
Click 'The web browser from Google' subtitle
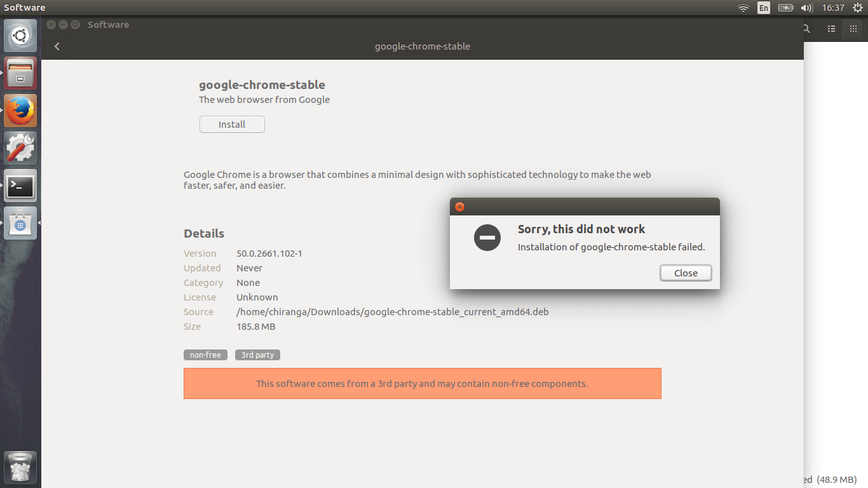coord(264,100)
